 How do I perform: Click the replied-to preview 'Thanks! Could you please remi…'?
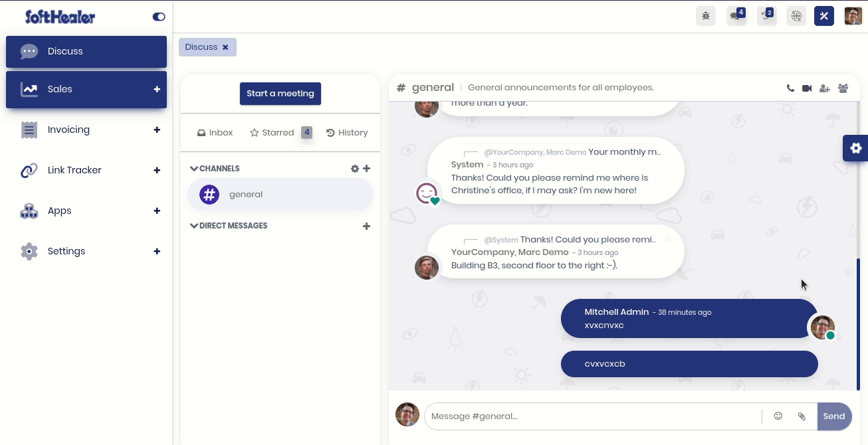pos(588,240)
